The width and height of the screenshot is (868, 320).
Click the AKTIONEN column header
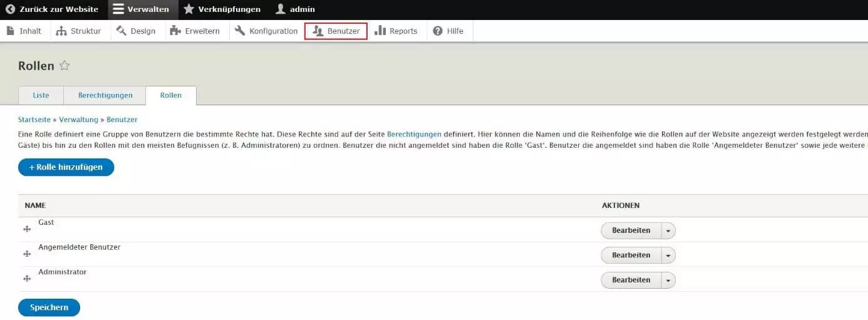(621, 205)
